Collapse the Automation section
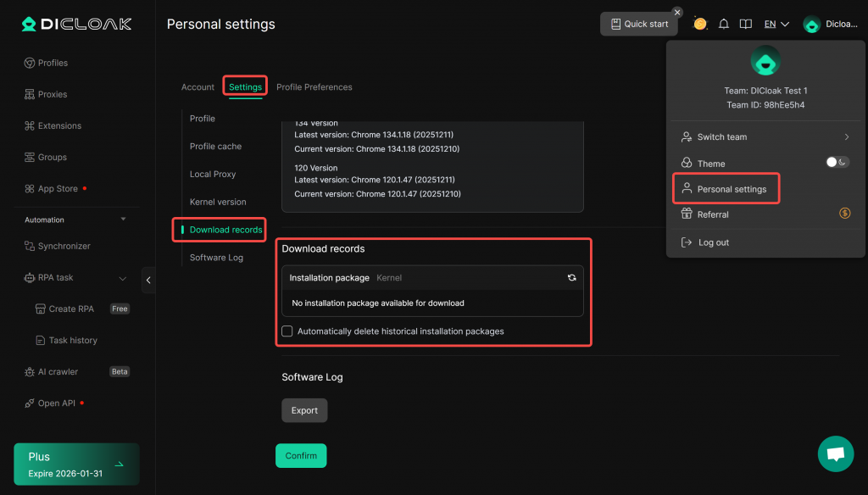 123,220
